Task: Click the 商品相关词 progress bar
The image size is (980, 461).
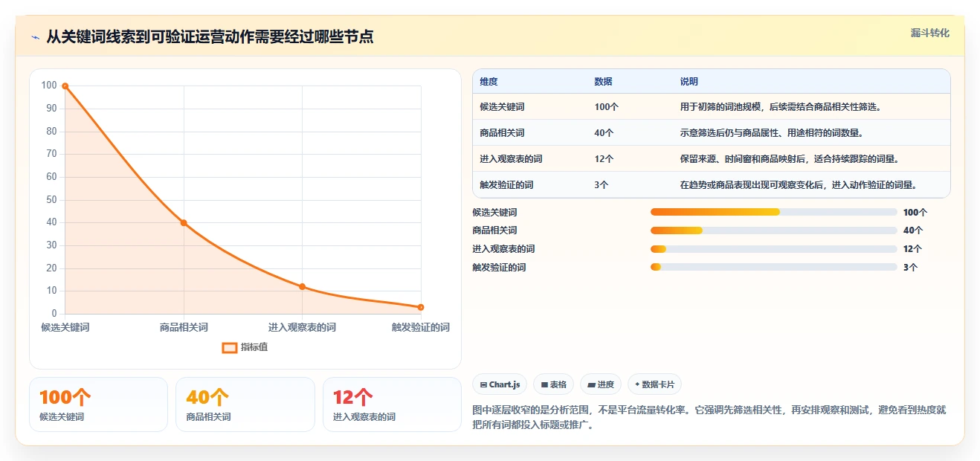Action: 773,230
